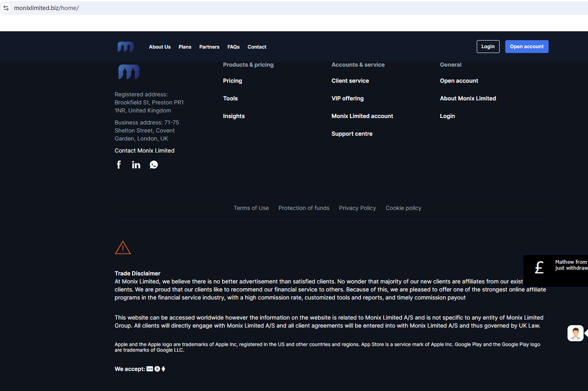Click the General column heading
Screen dimensions: 588x391
451,65
